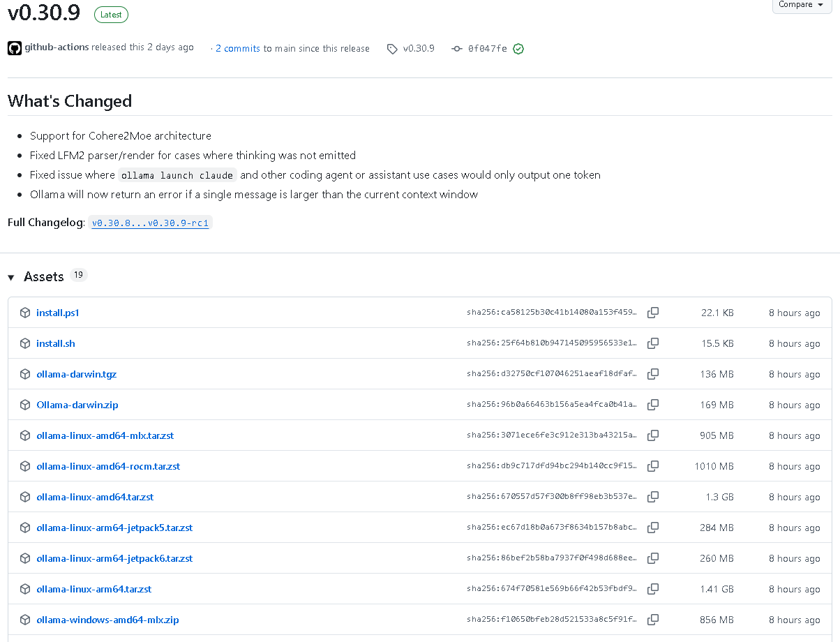Click the commit icon before 0f047fe
The image size is (840, 642).
coord(457,49)
